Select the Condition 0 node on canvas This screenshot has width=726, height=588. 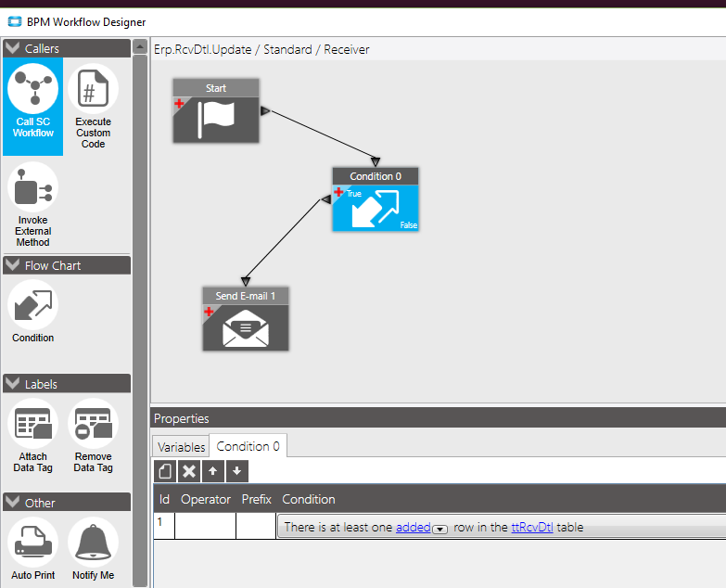[x=376, y=199]
